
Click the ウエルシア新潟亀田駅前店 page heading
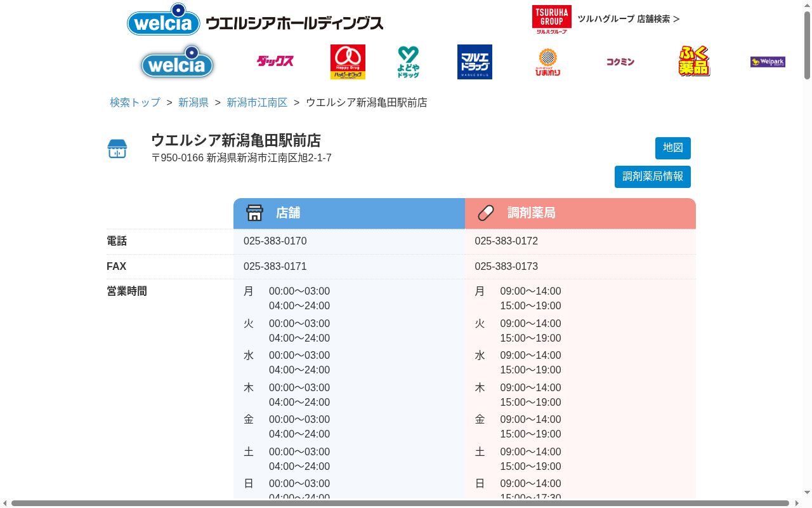point(236,140)
